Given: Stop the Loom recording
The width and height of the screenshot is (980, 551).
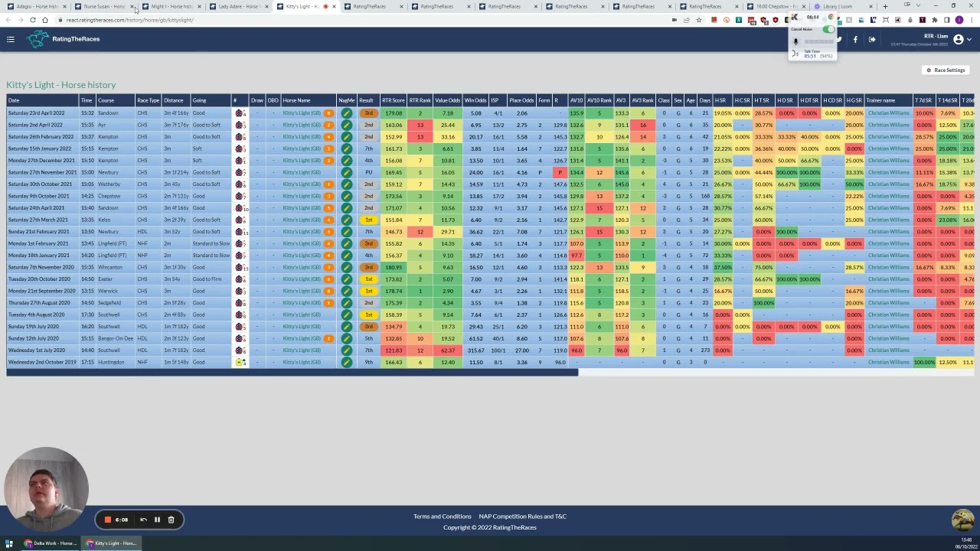Looking at the screenshot, I should [x=108, y=520].
